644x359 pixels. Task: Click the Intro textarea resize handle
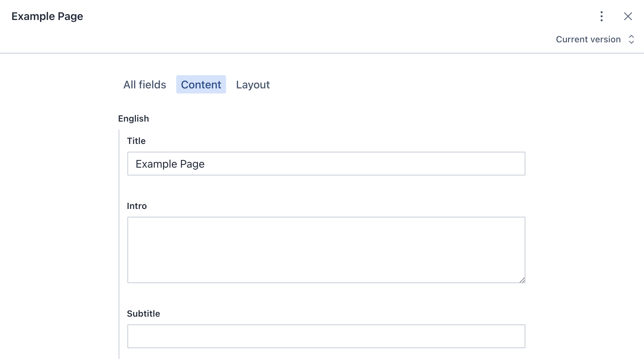(x=522, y=280)
